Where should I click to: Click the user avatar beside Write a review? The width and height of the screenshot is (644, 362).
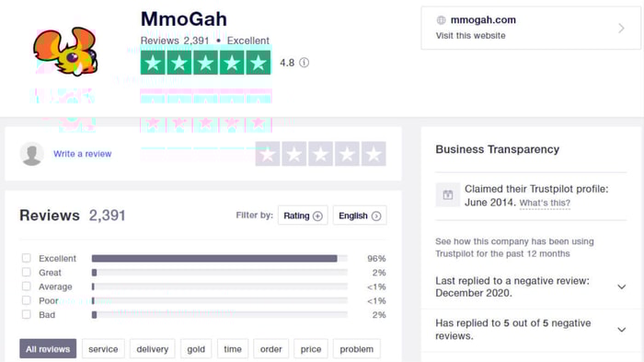point(32,154)
